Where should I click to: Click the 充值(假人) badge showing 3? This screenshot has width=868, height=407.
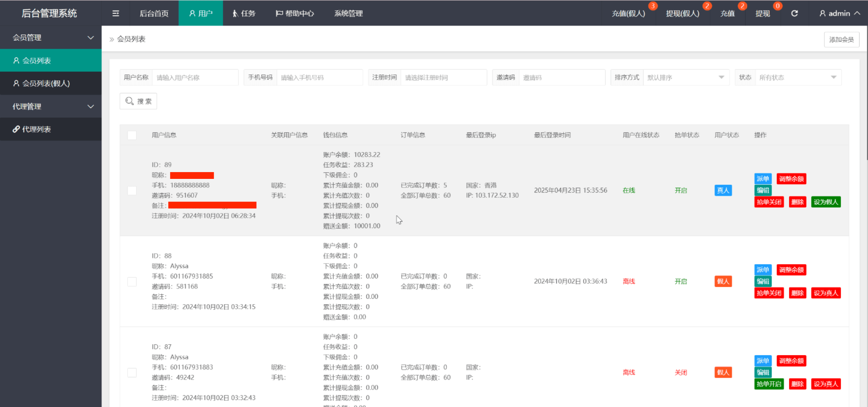tap(652, 6)
